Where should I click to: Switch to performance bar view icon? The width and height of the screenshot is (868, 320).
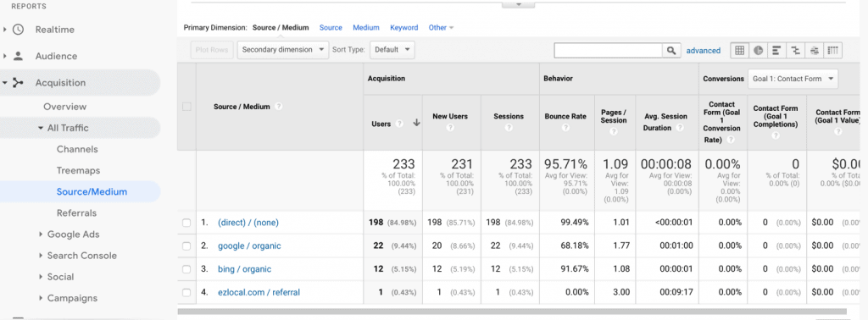(x=776, y=50)
